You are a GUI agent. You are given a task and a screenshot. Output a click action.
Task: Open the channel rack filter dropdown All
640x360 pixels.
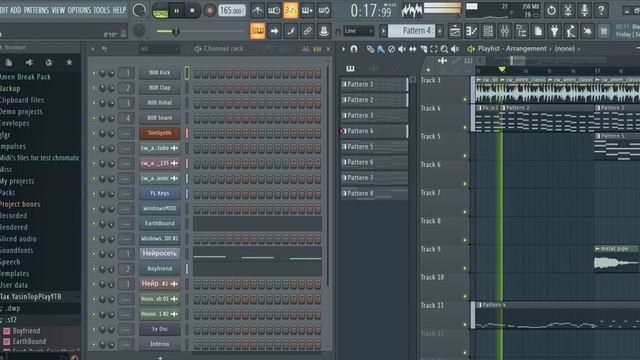point(158,49)
